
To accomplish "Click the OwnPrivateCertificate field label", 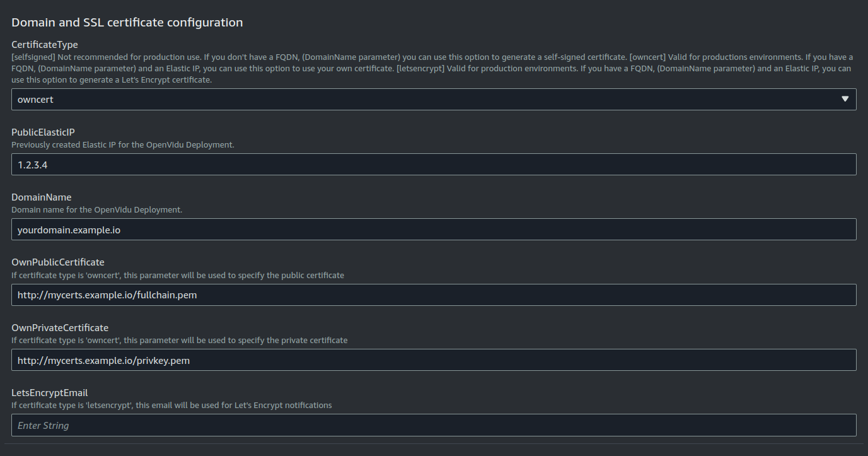I will pos(60,328).
